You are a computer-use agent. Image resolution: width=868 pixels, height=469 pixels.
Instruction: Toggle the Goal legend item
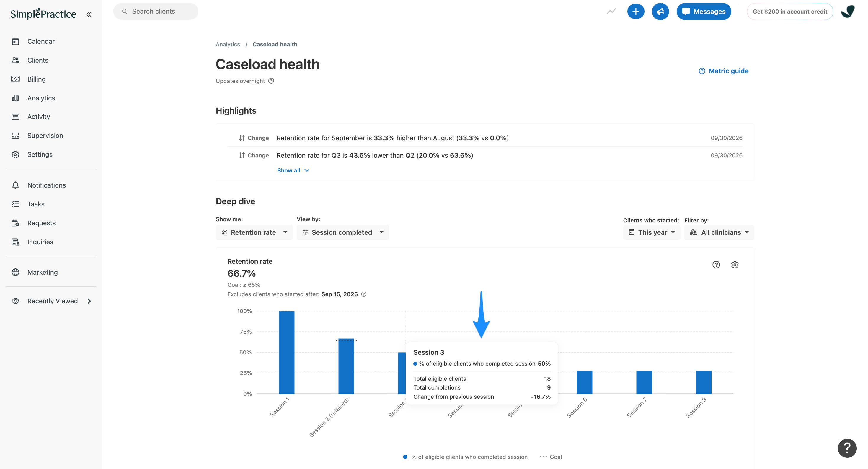(x=551, y=457)
